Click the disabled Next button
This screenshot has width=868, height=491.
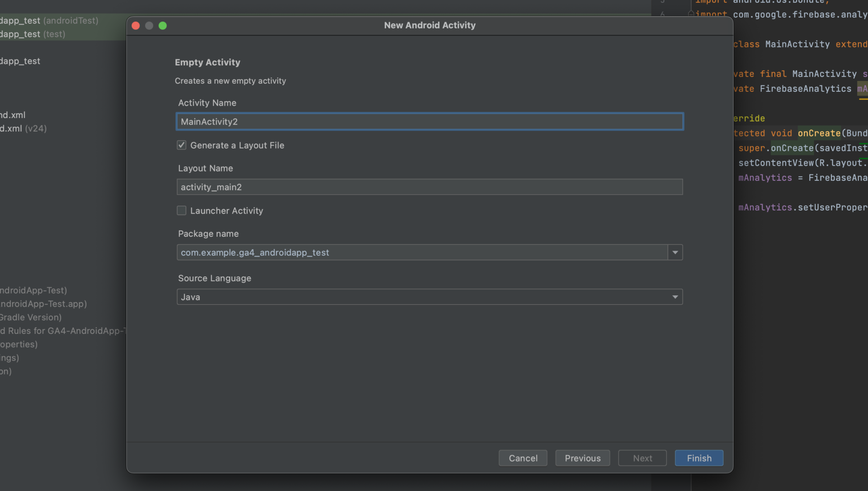pos(642,458)
